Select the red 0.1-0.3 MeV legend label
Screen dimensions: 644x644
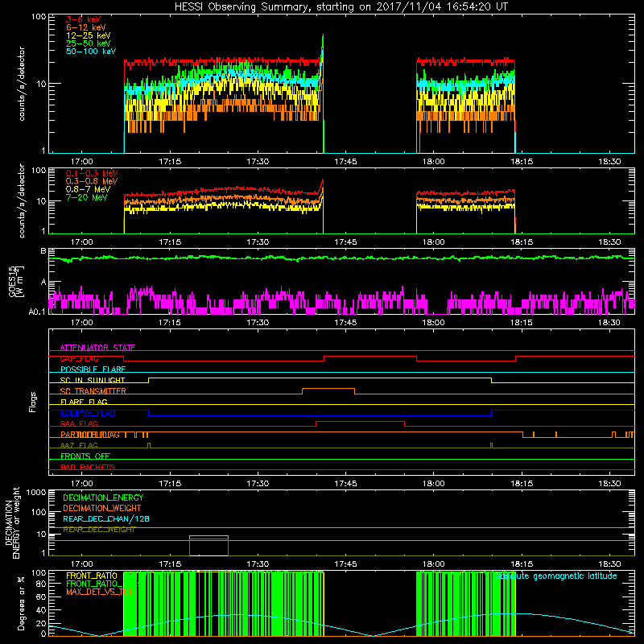click(92, 173)
